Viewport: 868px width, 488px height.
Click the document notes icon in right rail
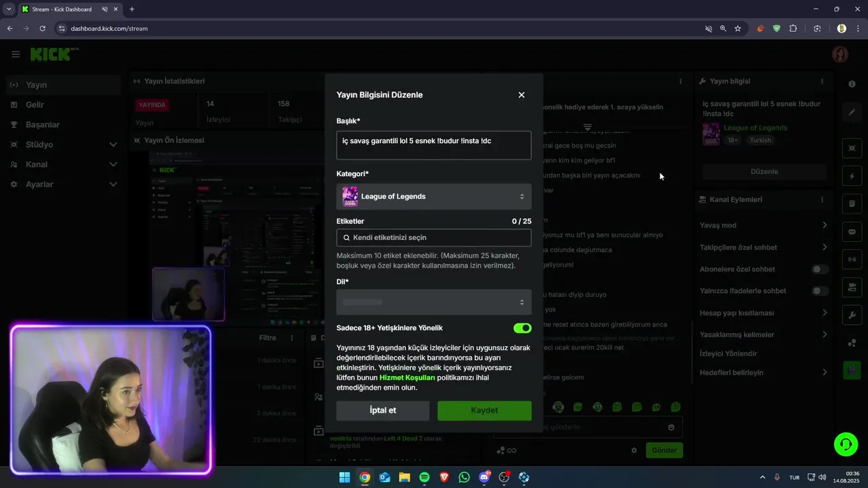[852, 204]
